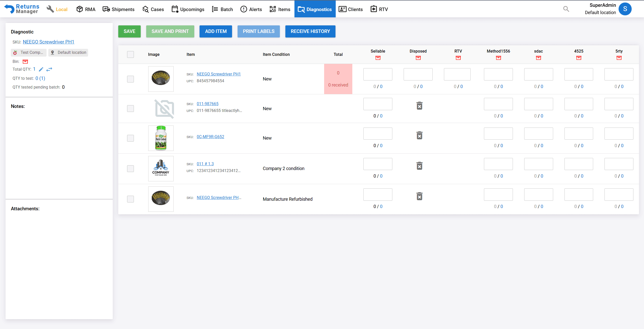Open the Clients section
The width and height of the screenshot is (644, 329).
[x=351, y=9]
